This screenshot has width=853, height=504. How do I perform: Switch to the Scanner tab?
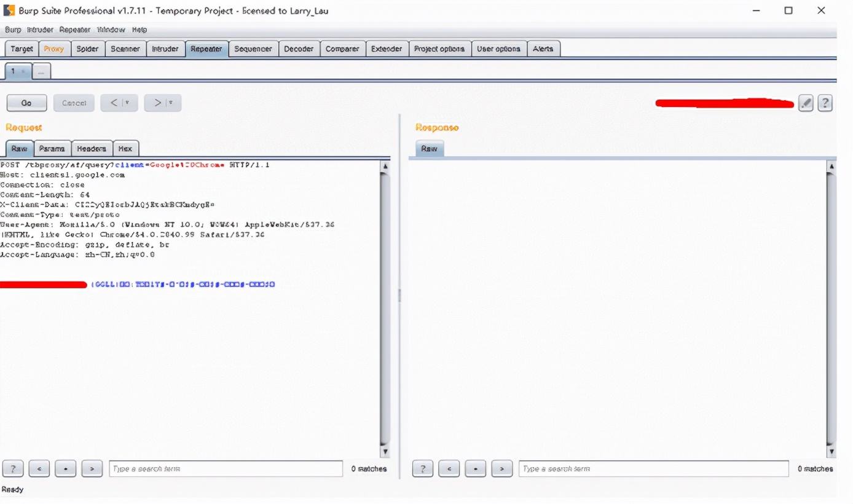pyautogui.click(x=125, y=49)
